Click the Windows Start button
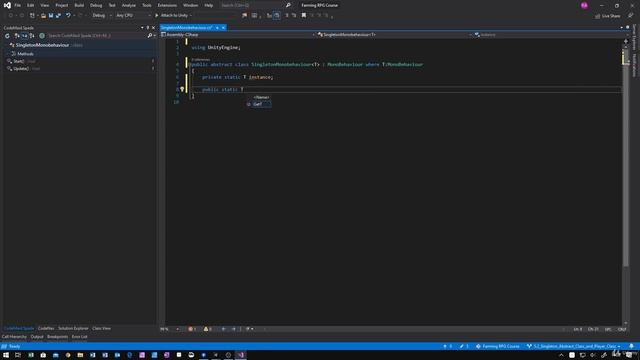The width and height of the screenshot is (640, 360). (6, 355)
